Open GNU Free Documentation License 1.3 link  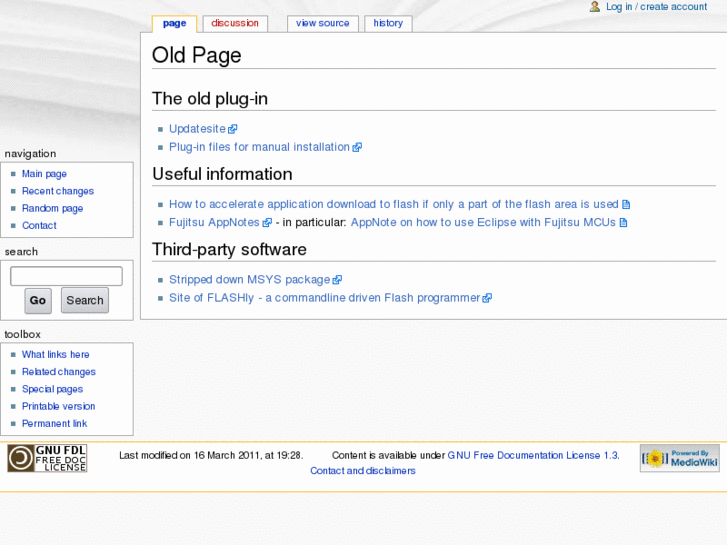coord(532,455)
